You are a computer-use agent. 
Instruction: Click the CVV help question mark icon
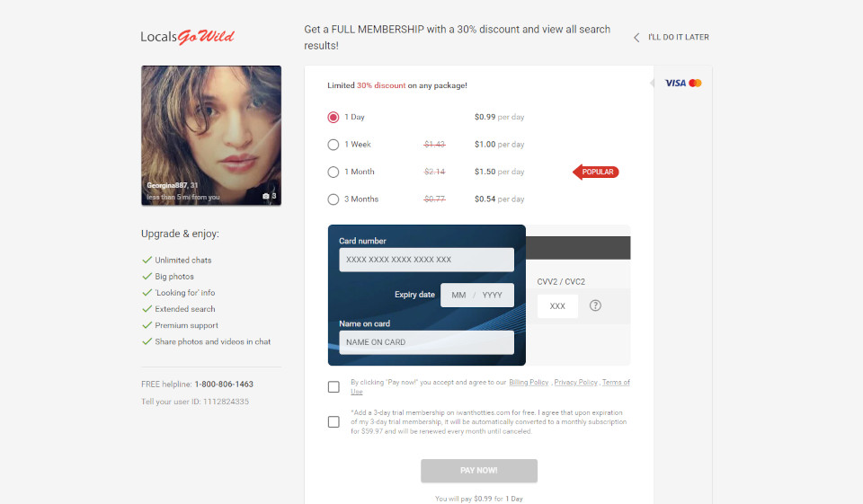tap(595, 305)
